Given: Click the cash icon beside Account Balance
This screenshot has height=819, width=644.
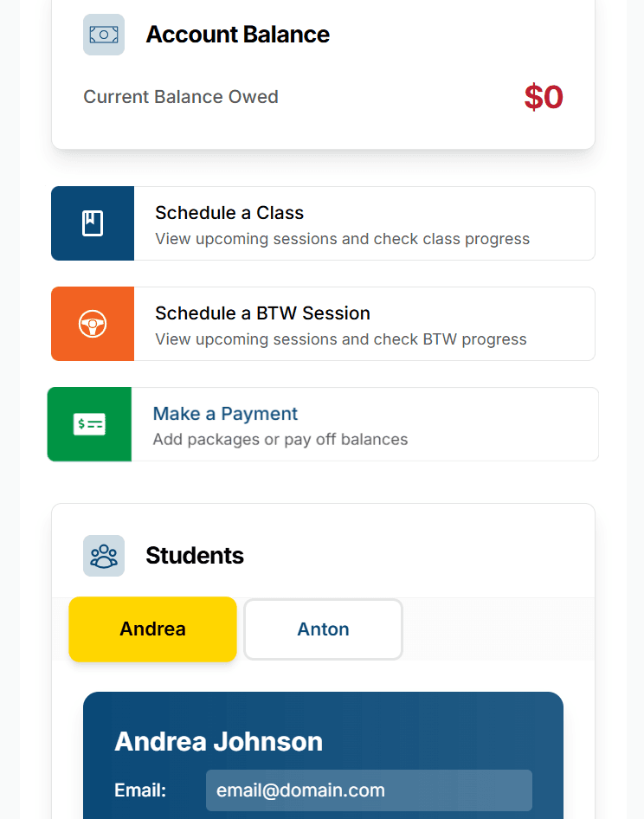Looking at the screenshot, I should coord(104,35).
